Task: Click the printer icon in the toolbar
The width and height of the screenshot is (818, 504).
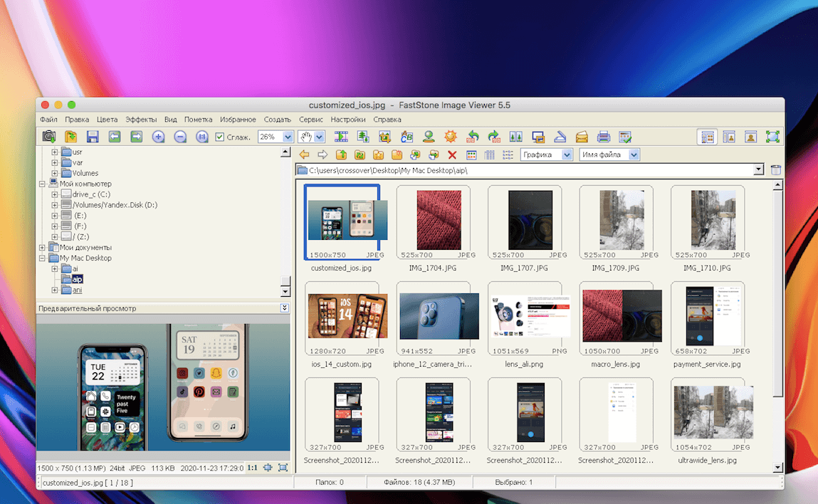Action: (x=604, y=137)
